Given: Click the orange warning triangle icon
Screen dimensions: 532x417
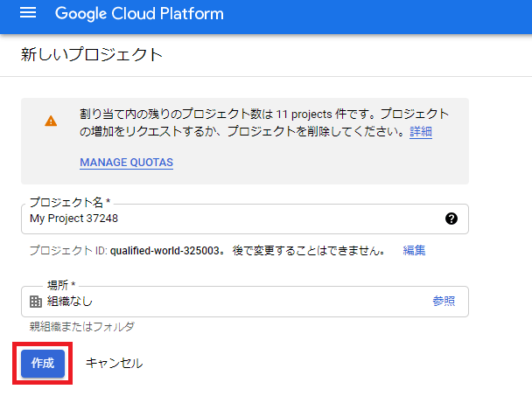Looking at the screenshot, I should tap(51, 121).
